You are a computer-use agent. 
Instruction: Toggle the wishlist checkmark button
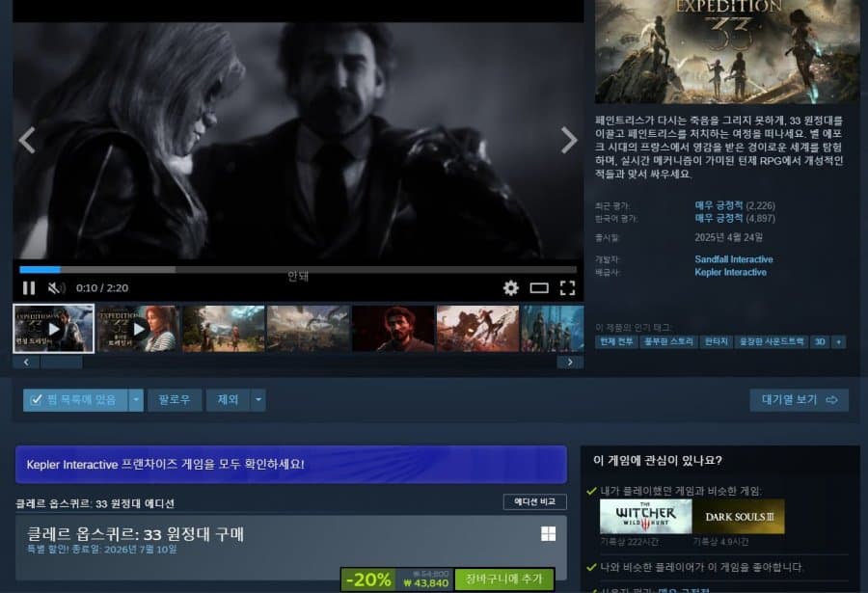[75, 400]
